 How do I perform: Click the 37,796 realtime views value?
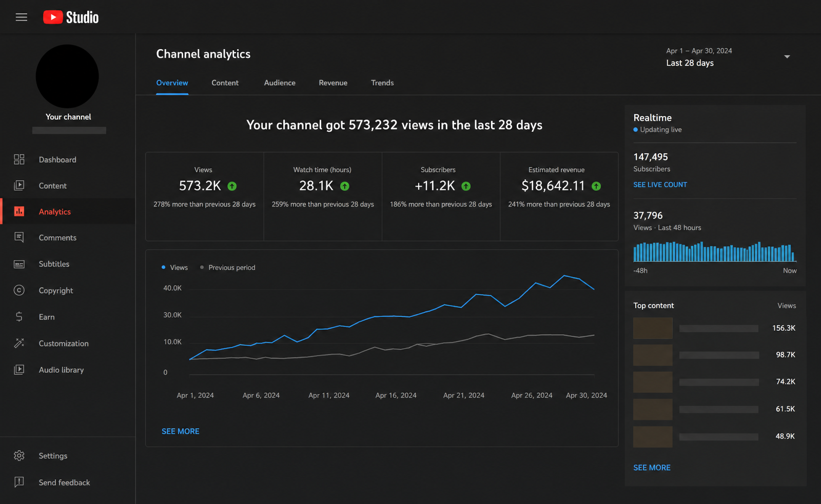click(648, 216)
